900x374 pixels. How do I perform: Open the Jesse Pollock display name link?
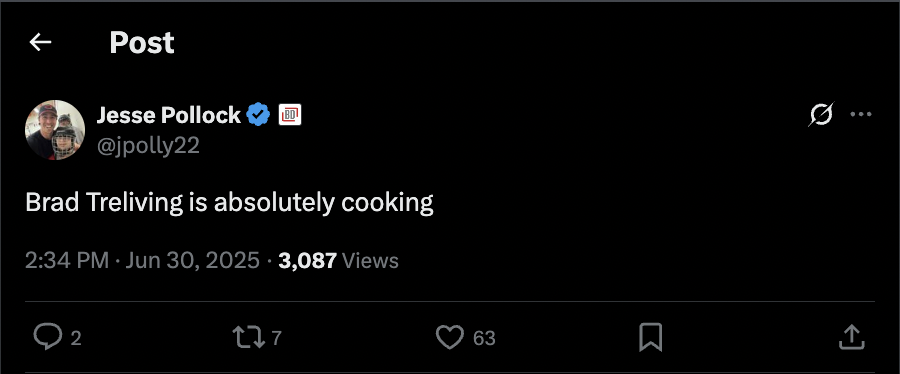click(168, 116)
